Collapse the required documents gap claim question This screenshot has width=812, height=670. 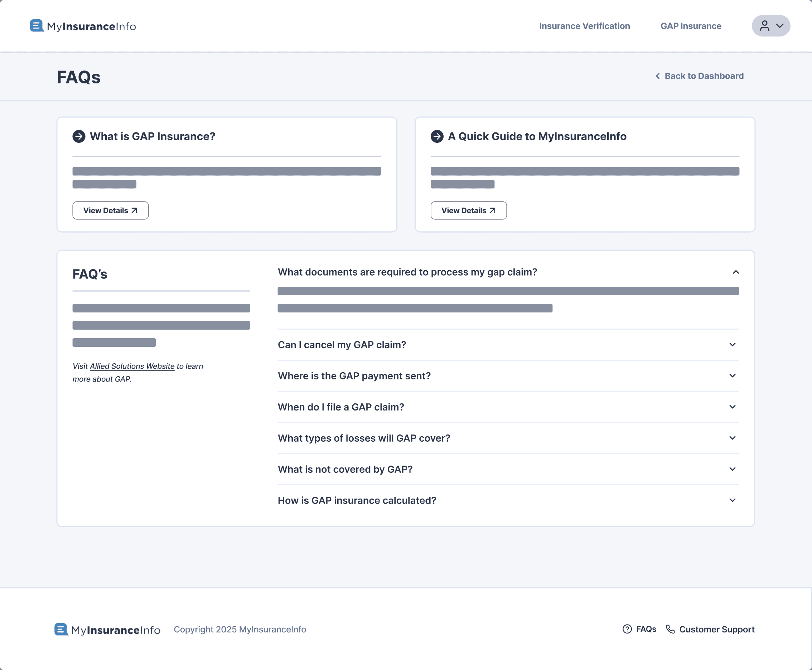coord(735,272)
